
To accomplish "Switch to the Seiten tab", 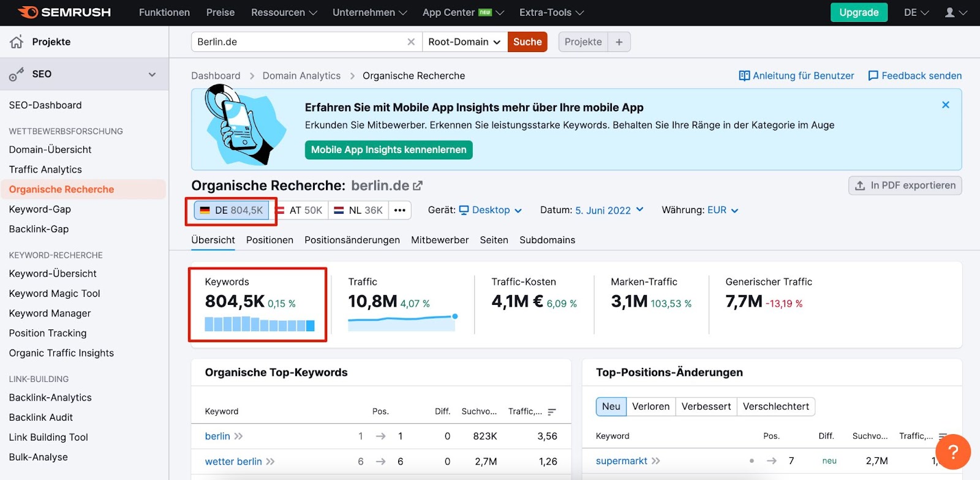I will [x=494, y=240].
